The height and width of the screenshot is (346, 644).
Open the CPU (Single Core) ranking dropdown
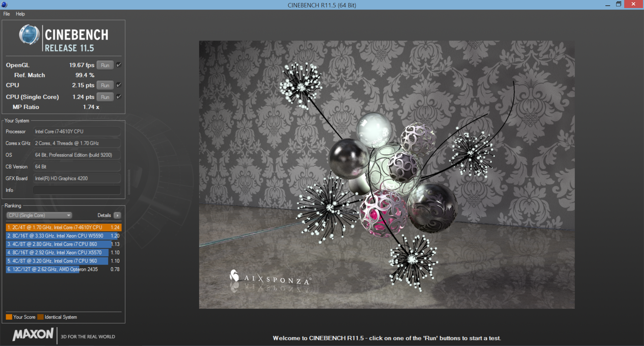39,215
